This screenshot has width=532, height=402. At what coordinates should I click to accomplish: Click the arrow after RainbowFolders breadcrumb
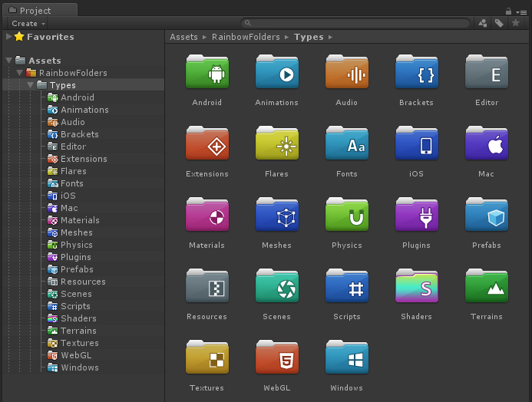[x=286, y=37]
